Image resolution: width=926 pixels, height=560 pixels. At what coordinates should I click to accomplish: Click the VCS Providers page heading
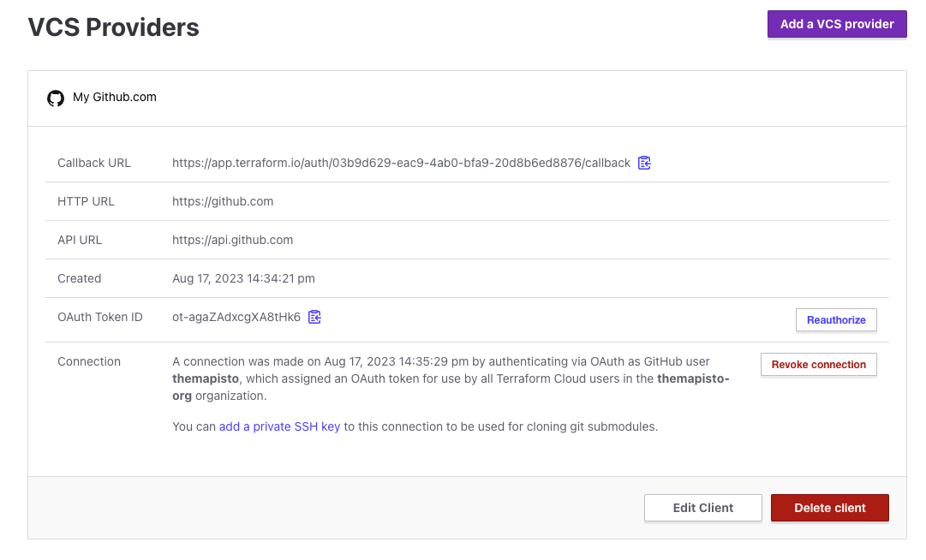(113, 27)
